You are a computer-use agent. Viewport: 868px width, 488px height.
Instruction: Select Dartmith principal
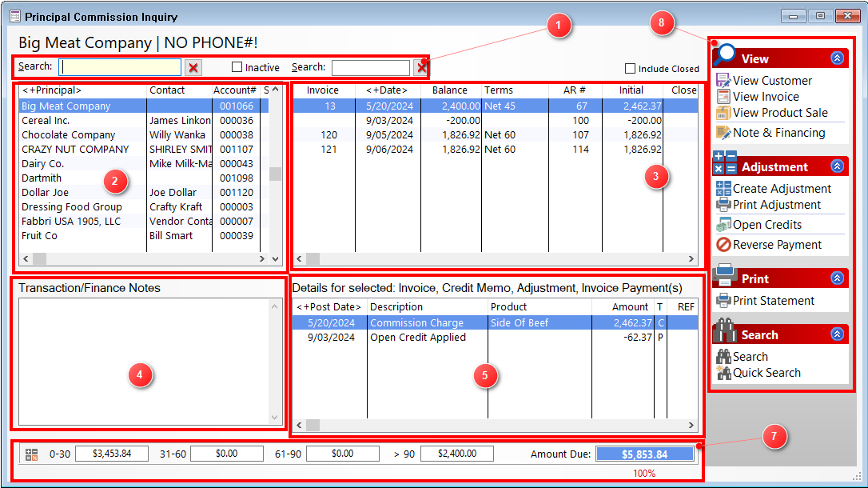pos(144,178)
